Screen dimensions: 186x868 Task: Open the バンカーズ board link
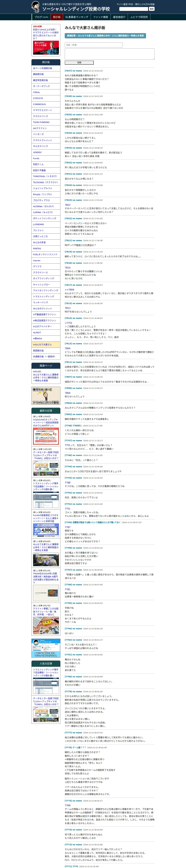click(46, 134)
